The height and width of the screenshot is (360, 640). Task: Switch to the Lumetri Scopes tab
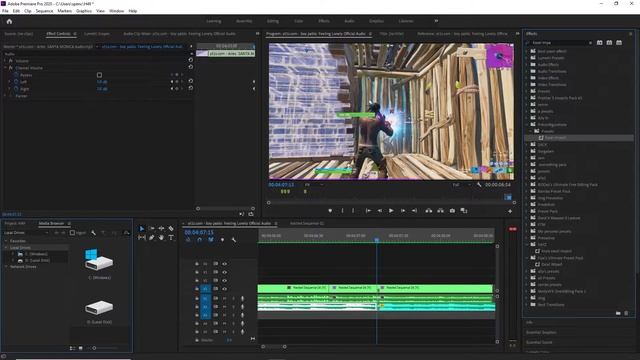pyautogui.click(x=97, y=34)
